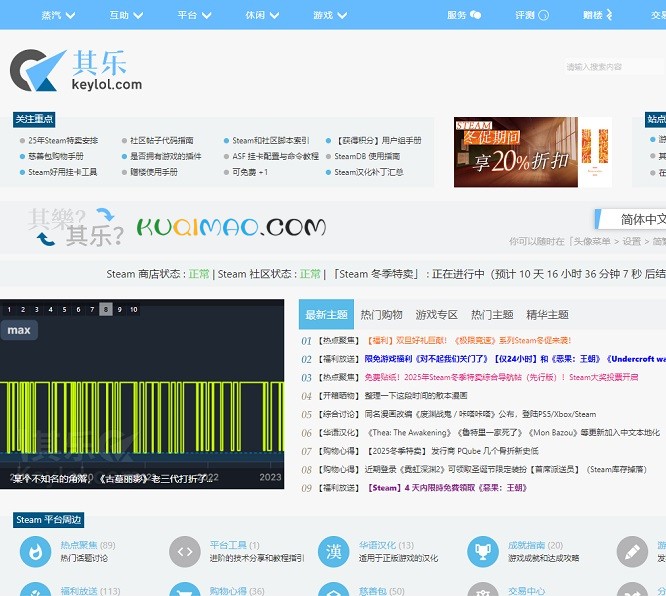The height and width of the screenshot is (596, 666).
Task: Open the 评测 menu item
Action: 532,15
